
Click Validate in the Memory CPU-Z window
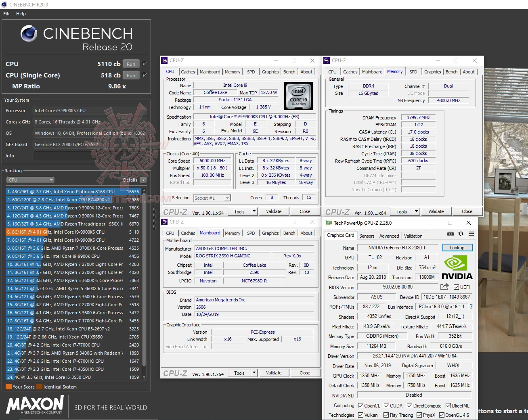[436, 211]
